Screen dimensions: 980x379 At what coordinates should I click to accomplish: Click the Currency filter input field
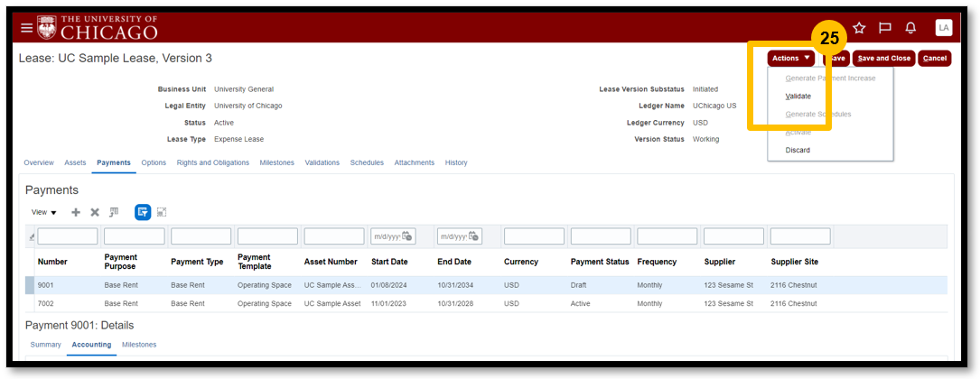[534, 236]
